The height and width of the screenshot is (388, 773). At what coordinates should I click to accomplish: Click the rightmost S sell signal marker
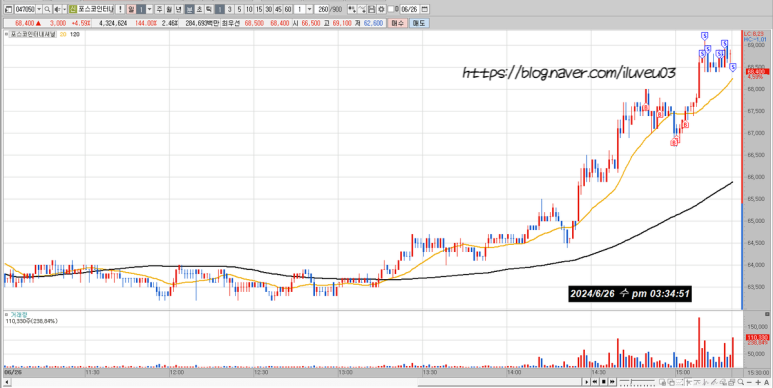pyautogui.click(x=733, y=67)
